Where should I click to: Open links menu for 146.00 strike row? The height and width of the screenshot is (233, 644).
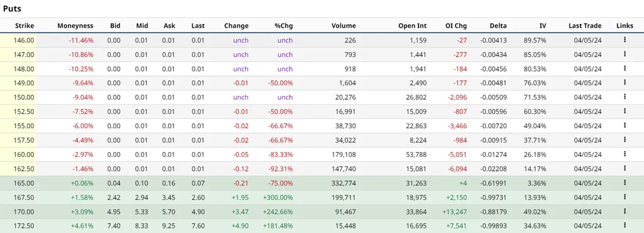pyautogui.click(x=625, y=40)
